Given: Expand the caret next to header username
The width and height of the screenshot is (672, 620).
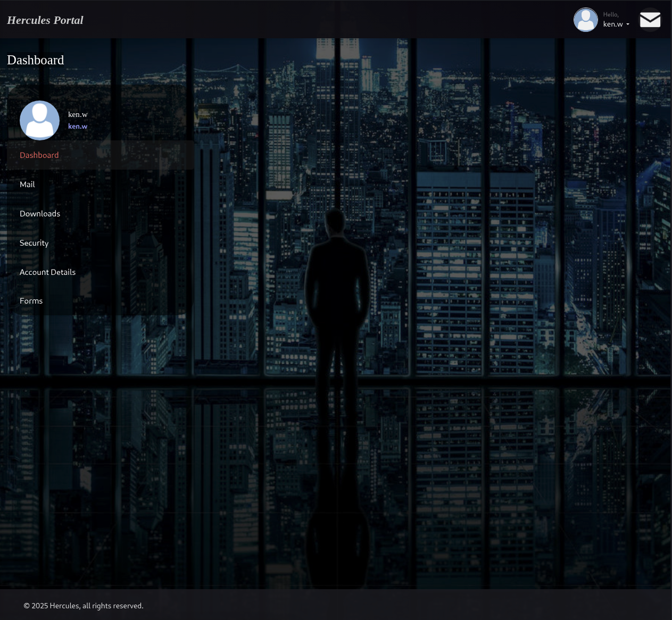Looking at the screenshot, I should (x=628, y=24).
